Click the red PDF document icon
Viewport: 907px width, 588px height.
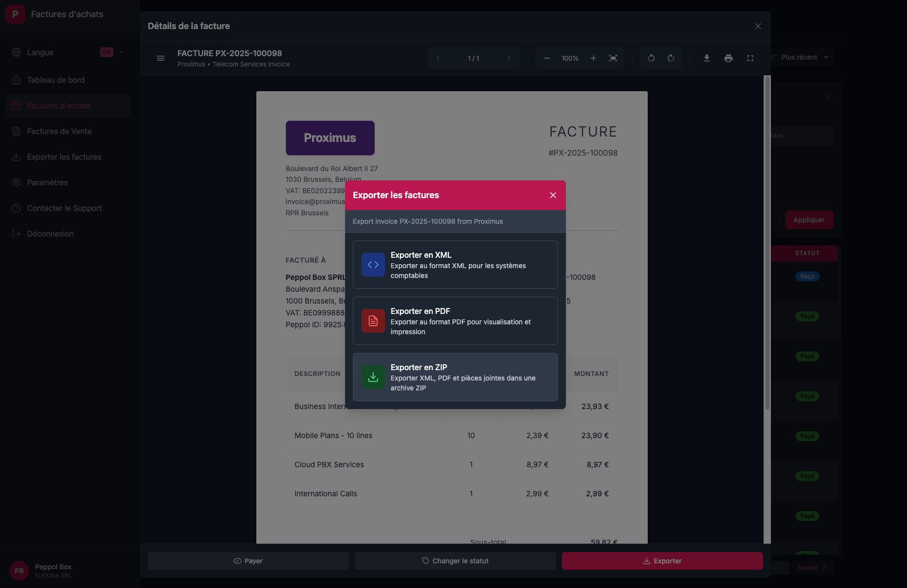pyautogui.click(x=373, y=321)
